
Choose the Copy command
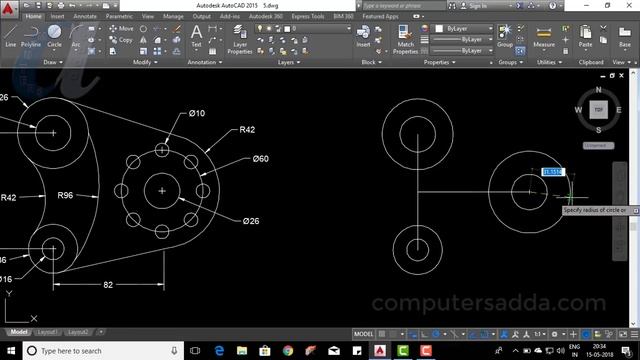121,40
